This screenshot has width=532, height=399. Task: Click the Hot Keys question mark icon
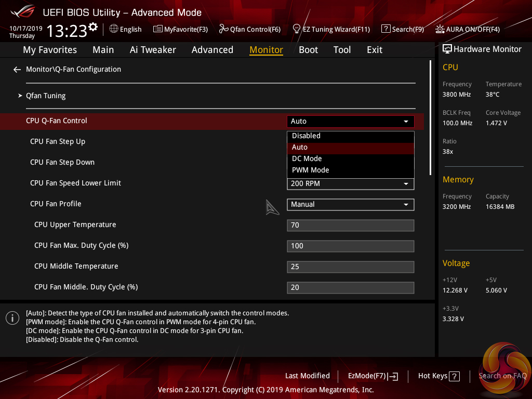454,376
